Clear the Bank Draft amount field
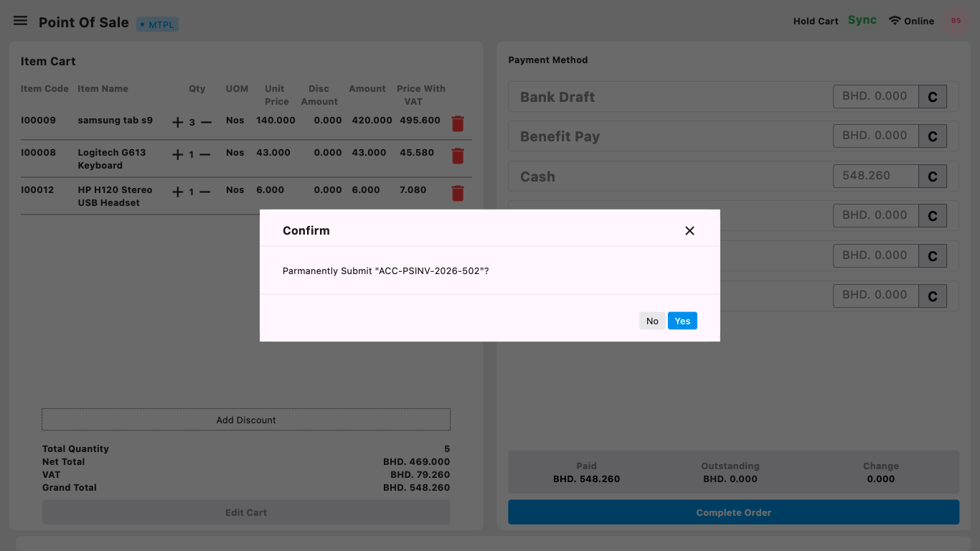Viewport: 980px width, 551px height. tap(933, 96)
